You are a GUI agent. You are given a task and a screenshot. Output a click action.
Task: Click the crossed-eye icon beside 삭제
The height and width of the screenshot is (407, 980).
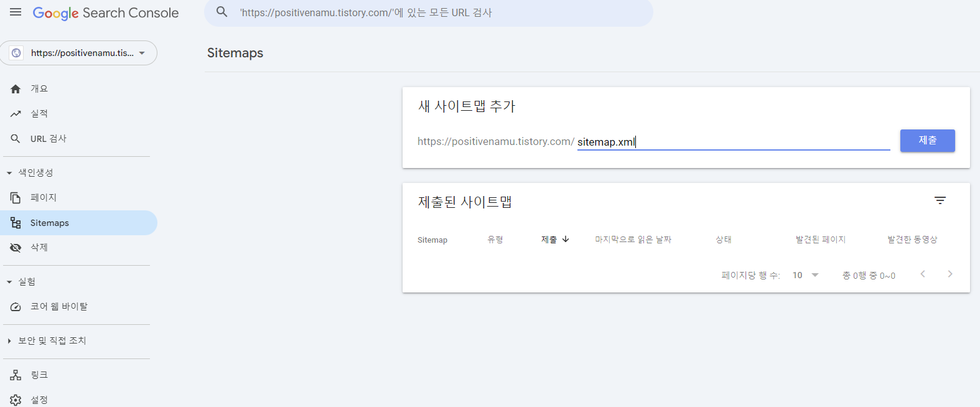click(x=16, y=248)
